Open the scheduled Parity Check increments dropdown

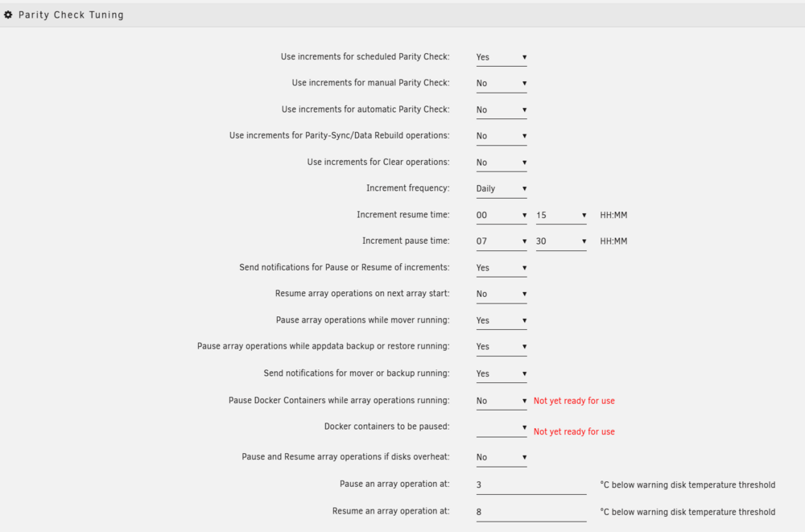pos(501,57)
